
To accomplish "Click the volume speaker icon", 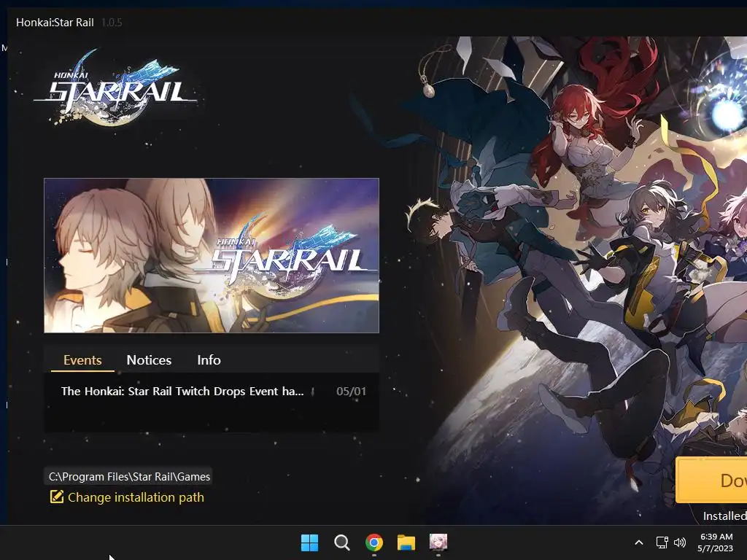I will (680, 542).
